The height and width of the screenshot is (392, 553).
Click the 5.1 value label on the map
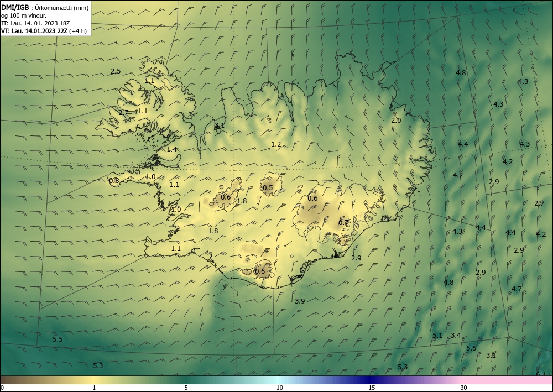click(x=437, y=335)
